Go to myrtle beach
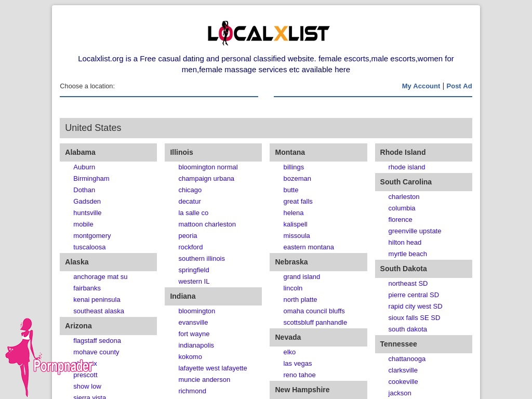Screen dimensions: 532x399 pyautogui.click(x=407, y=254)
